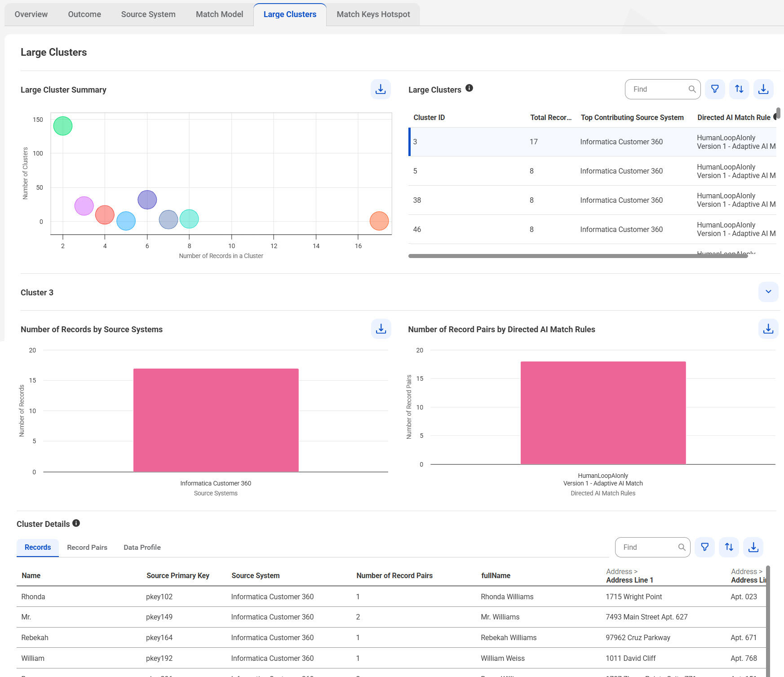Click the blue bubble at 5 records
Screen dimensions: 784x677
pyautogui.click(x=126, y=221)
